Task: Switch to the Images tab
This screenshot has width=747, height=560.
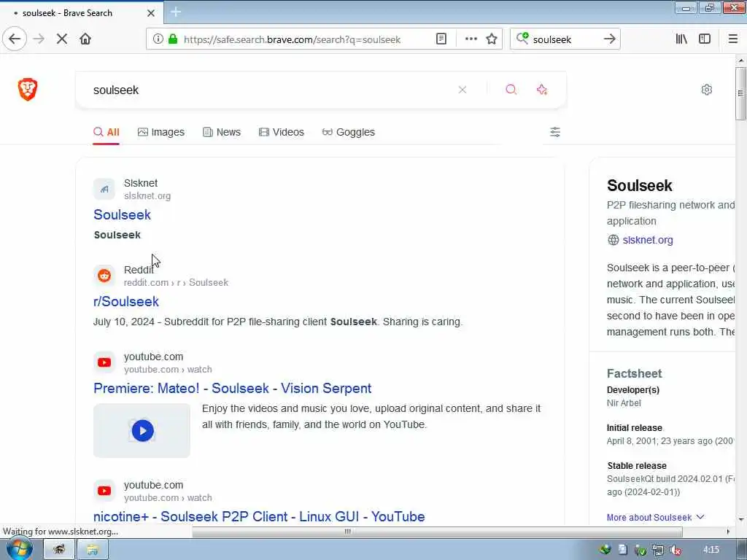Action: [x=161, y=132]
